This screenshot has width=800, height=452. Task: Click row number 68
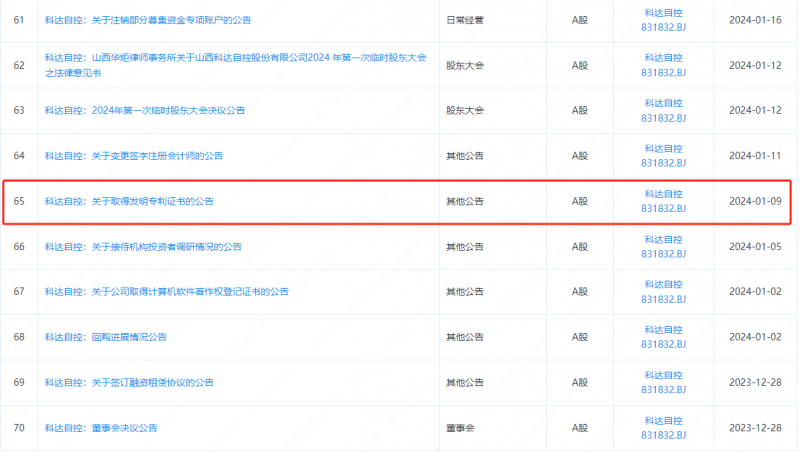click(x=19, y=337)
